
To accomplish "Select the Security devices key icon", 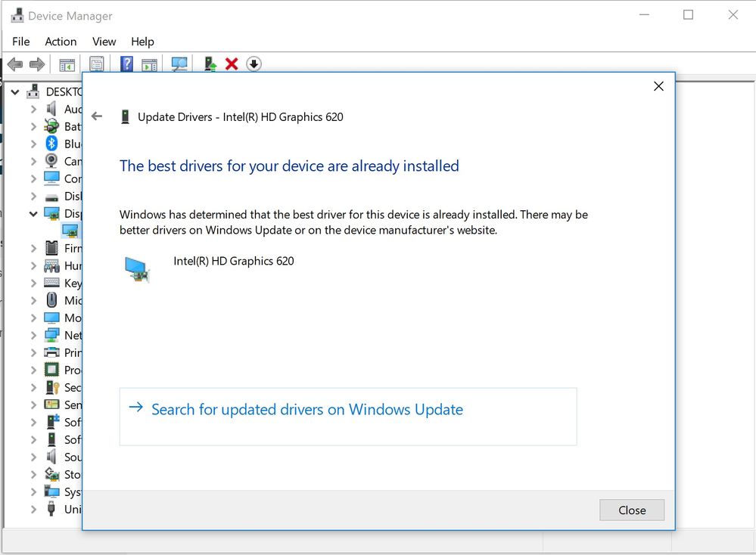I will (52, 387).
